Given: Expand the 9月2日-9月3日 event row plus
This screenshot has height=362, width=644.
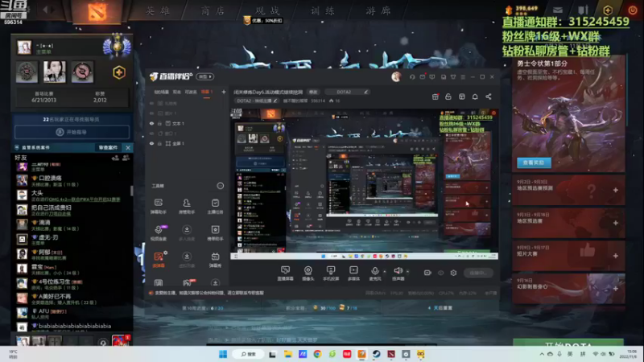Looking at the screenshot, I should (615, 190).
